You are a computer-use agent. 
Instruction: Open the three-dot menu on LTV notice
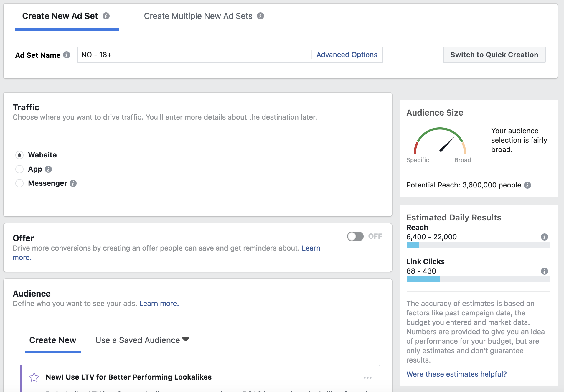368,378
